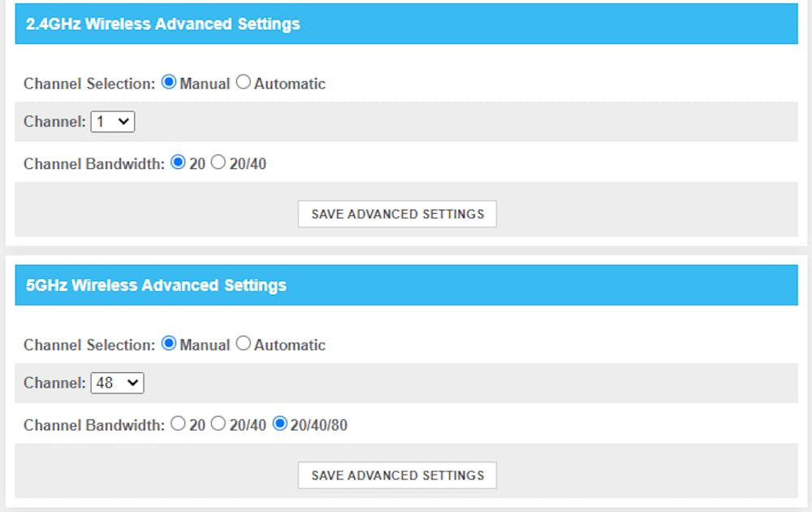
Task: Select Manual channel selection for 5GHz
Action: pyautogui.click(x=169, y=344)
